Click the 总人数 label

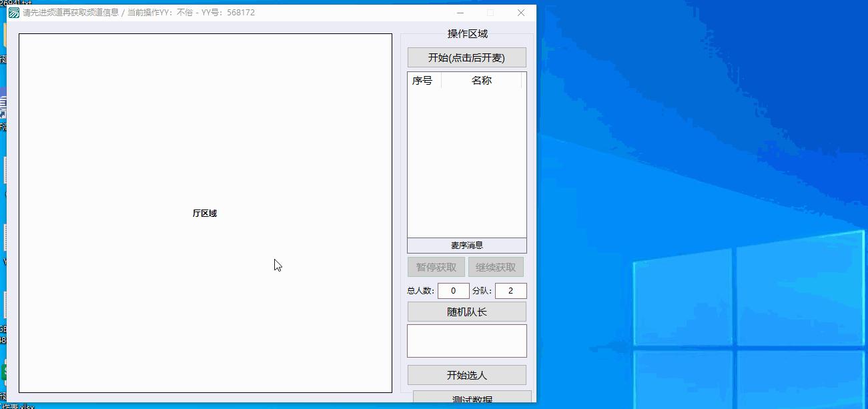421,291
